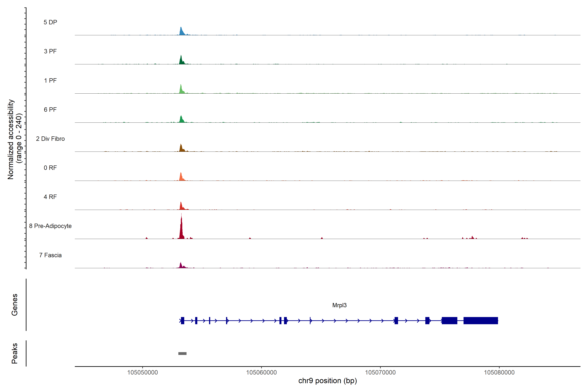Select the 2 Div Fibro label
Image resolution: width=588 pixels, height=392 pixels.
click(50, 139)
